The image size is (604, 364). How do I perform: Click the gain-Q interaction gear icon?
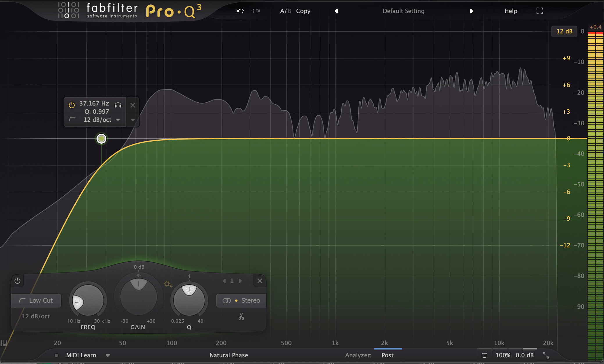tap(168, 284)
